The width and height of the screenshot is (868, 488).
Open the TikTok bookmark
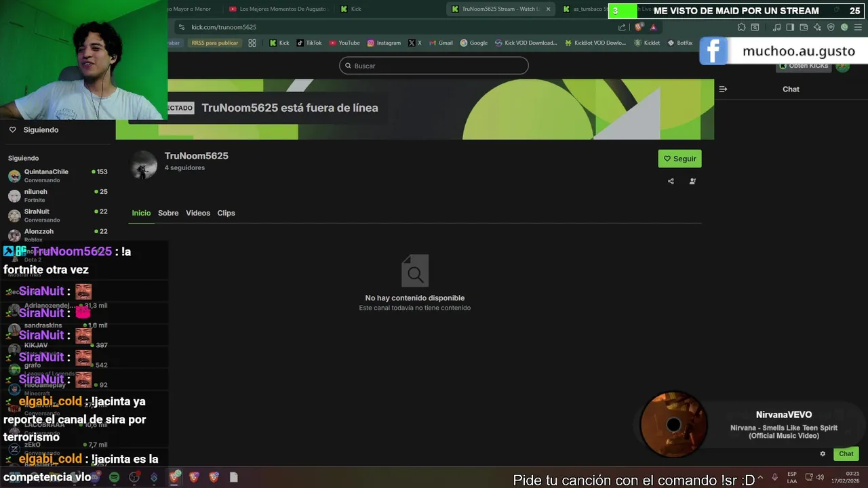coord(309,43)
